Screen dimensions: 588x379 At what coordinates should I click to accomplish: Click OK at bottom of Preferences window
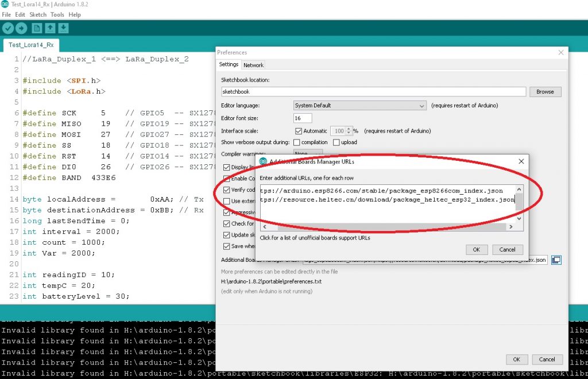(517, 359)
